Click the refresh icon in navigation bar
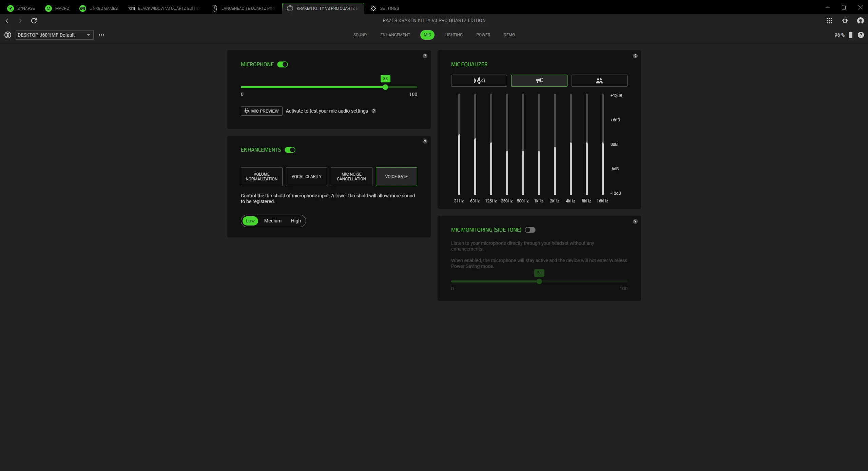Viewport: 868px width, 471px height. (34, 21)
